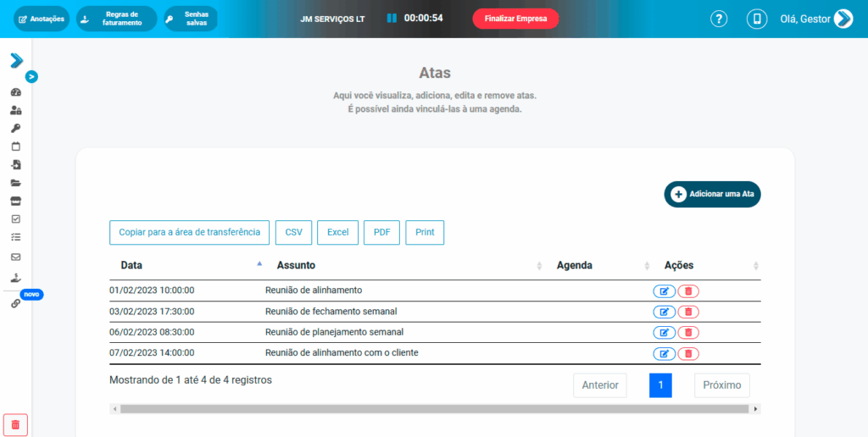Image resolution: width=868 pixels, height=437 pixels.
Task: Delete the Reunião de planejamento semanal record
Action: point(688,333)
